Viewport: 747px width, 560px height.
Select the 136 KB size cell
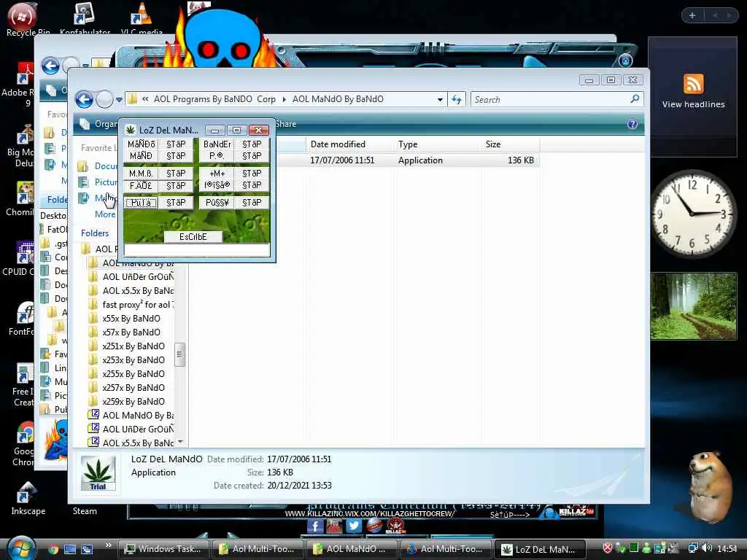[520, 160]
